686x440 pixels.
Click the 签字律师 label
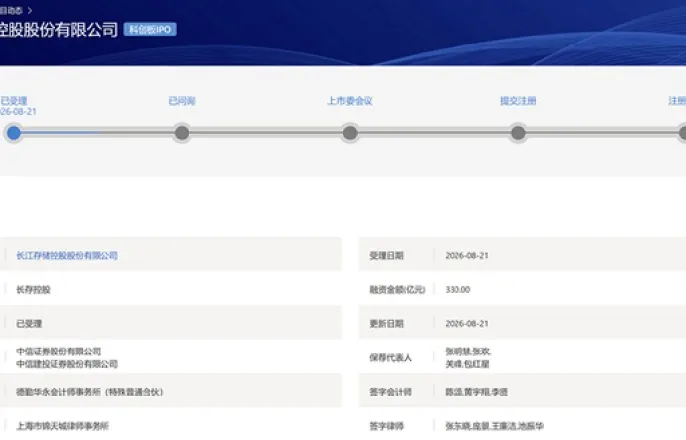(386, 426)
